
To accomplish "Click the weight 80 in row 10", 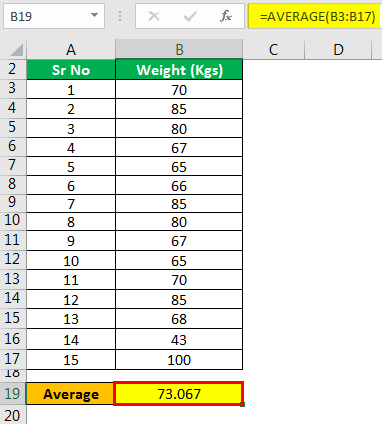I will pos(179,222).
